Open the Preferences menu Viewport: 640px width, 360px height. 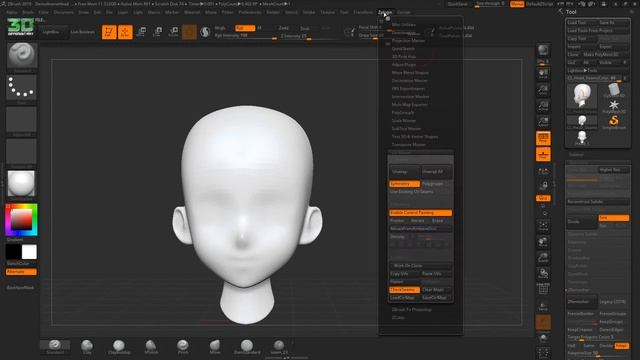(250, 12)
